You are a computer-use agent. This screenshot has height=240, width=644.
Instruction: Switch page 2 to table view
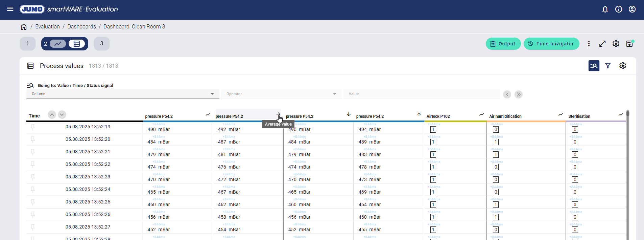click(77, 44)
